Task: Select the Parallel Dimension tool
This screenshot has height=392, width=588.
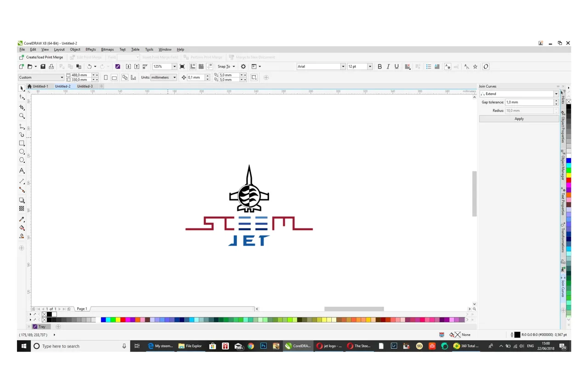Action: (22, 181)
